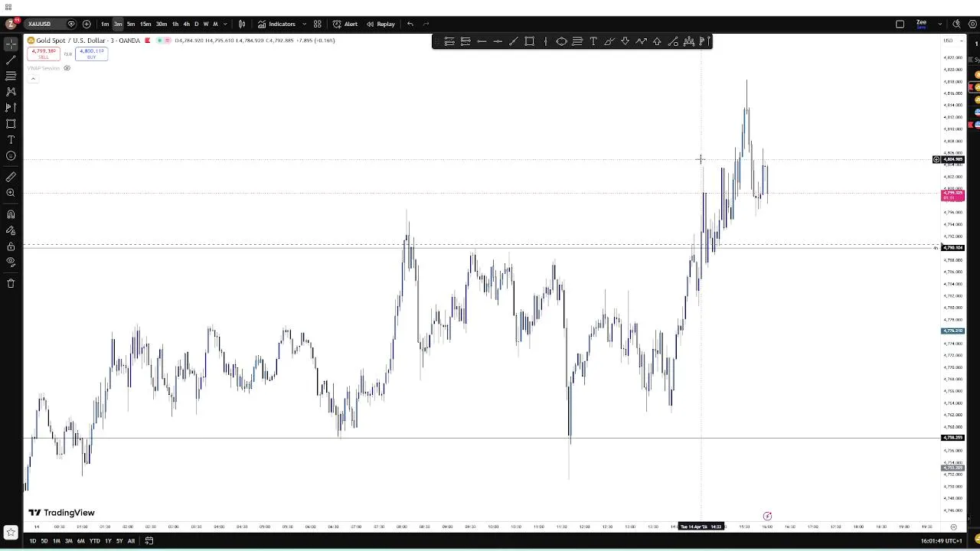980x551 pixels.
Task: Expand the Zee layout dropdown arrow
Action: tap(939, 24)
